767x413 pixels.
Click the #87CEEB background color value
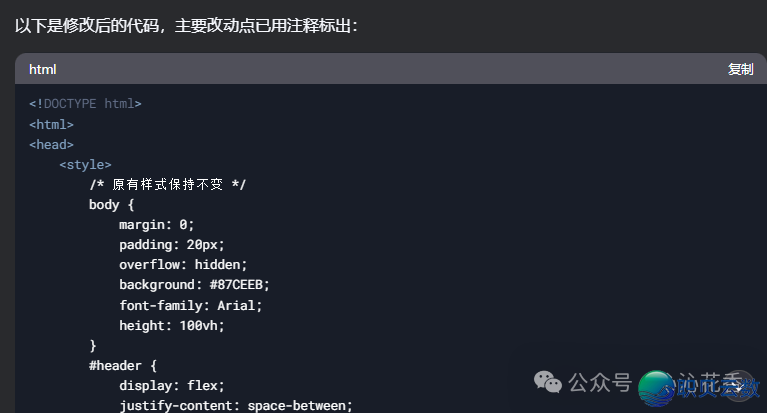tap(236, 285)
